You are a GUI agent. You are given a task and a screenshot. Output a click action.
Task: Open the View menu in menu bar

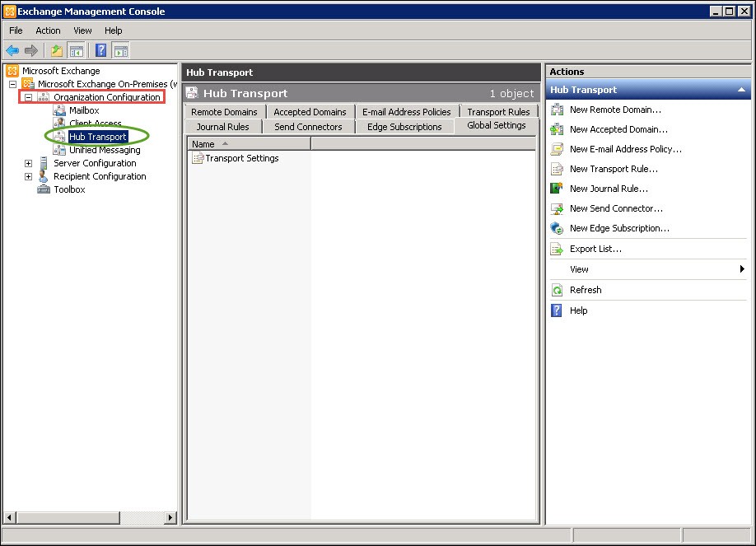82,30
